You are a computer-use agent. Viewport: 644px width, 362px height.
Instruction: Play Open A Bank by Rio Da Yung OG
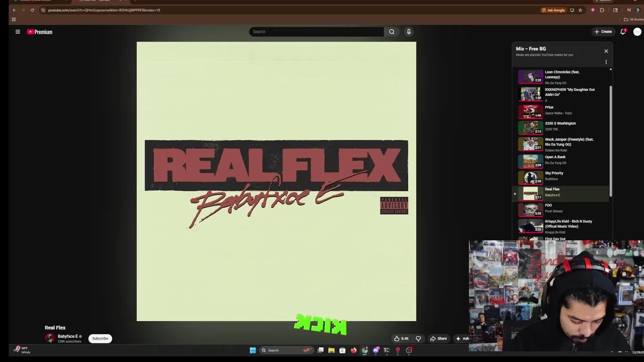click(x=563, y=160)
